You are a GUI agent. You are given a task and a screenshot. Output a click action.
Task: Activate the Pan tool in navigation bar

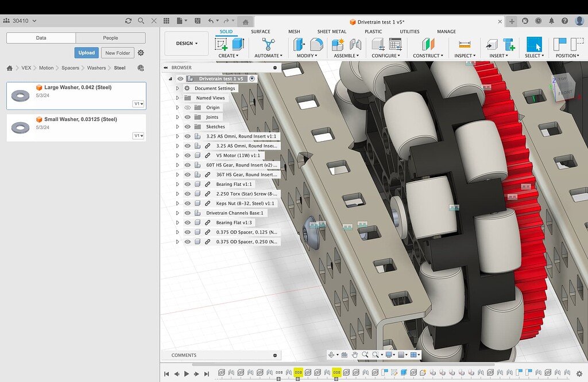[x=355, y=355]
